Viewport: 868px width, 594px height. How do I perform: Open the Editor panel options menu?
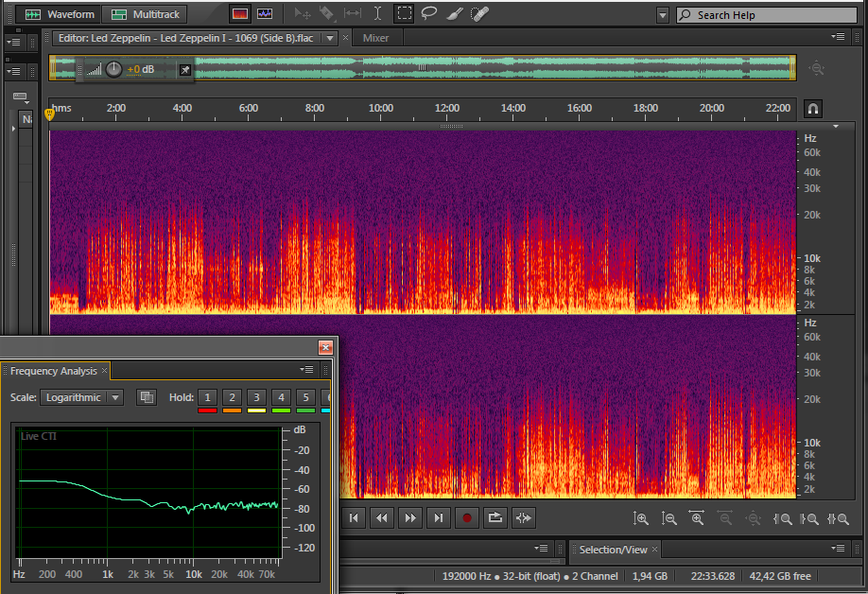coord(838,37)
